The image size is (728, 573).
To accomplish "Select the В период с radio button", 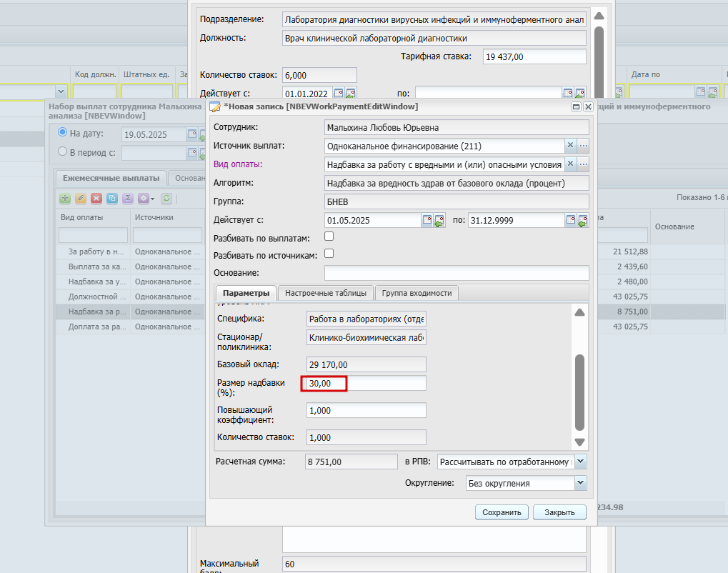I will [x=62, y=151].
